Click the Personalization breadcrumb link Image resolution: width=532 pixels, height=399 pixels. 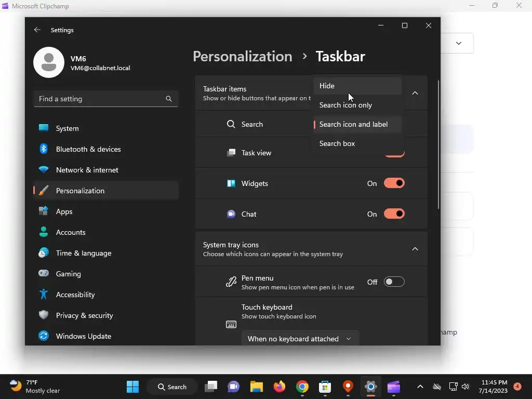[243, 56]
